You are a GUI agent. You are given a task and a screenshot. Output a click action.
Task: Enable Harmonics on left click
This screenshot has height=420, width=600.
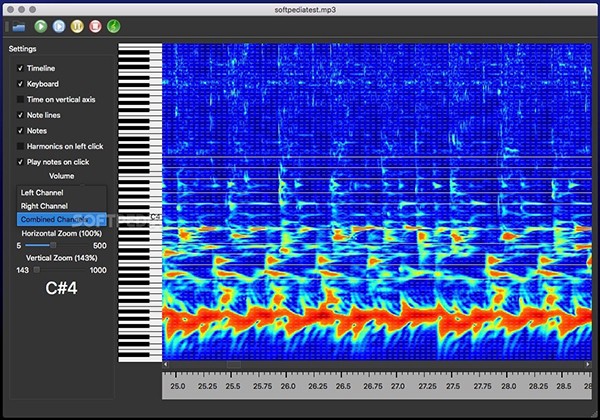point(21,146)
